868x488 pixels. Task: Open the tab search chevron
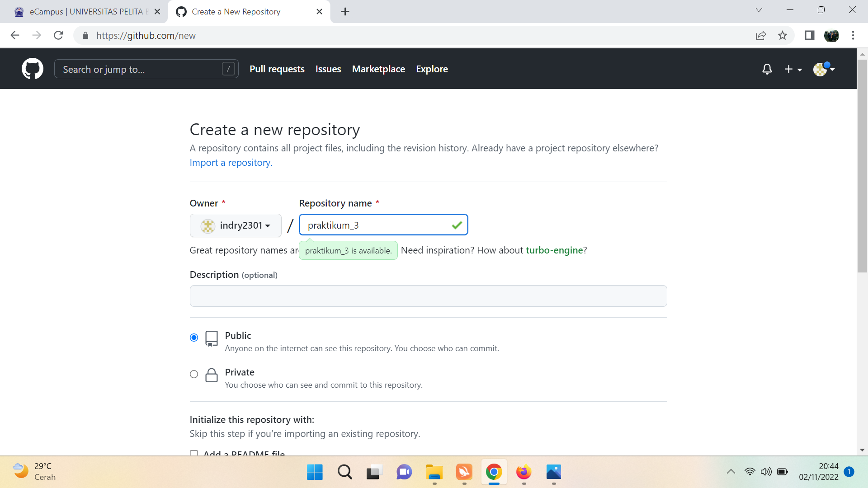(759, 10)
